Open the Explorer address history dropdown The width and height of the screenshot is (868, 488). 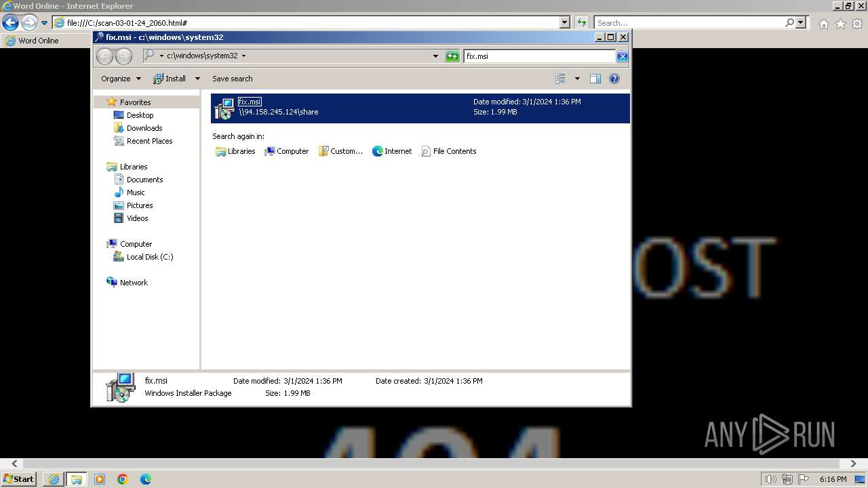pyautogui.click(x=435, y=56)
